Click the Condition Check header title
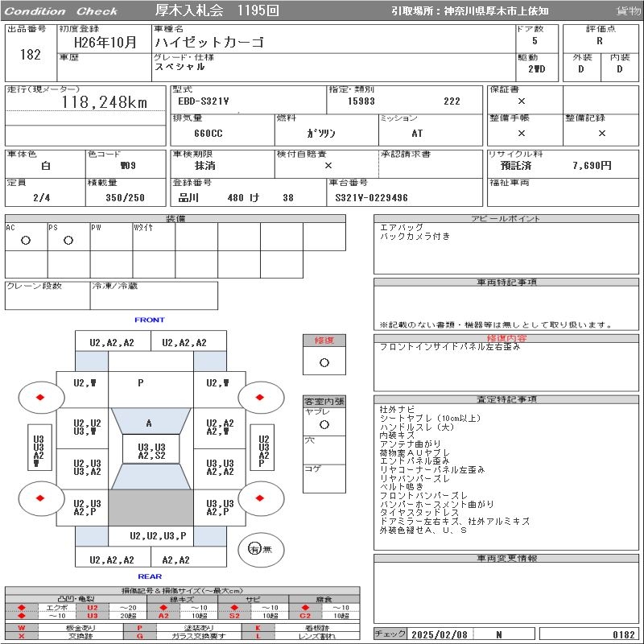 coord(61,11)
